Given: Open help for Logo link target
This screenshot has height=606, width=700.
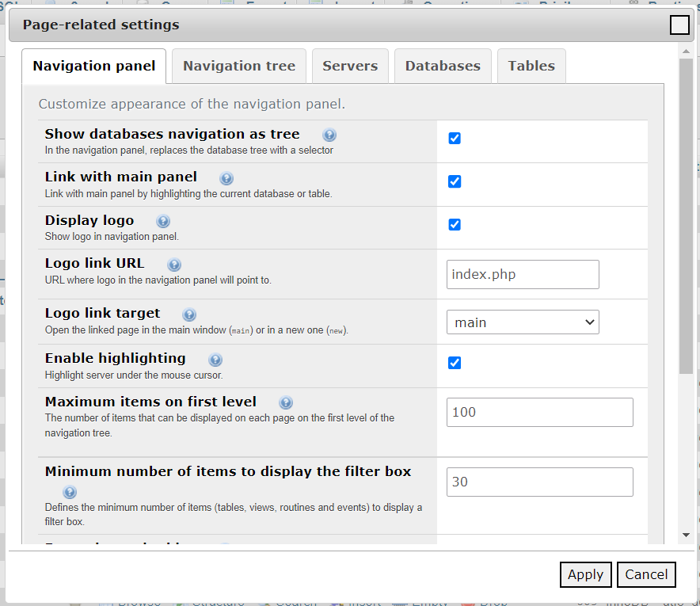Looking at the screenshot, I should pos(189,314).
